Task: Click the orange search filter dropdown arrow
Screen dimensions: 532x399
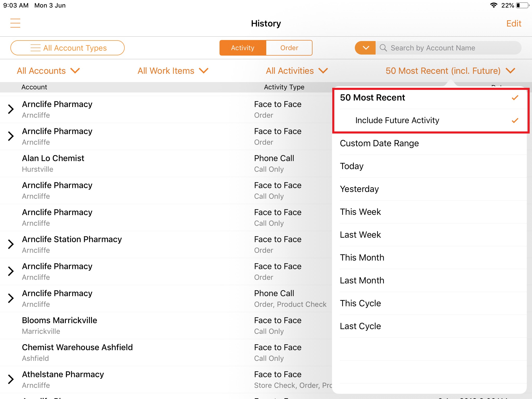Action: pos(365,48)
